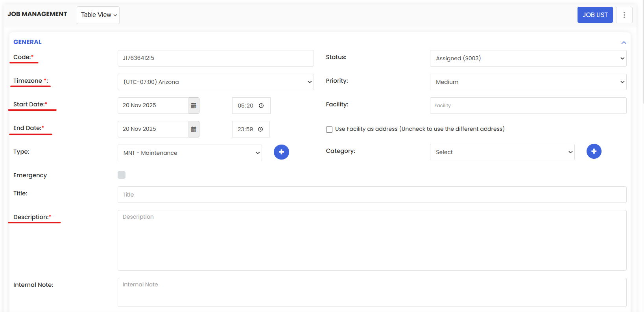Open the Timezone dropdown

[x=216, y=82]
